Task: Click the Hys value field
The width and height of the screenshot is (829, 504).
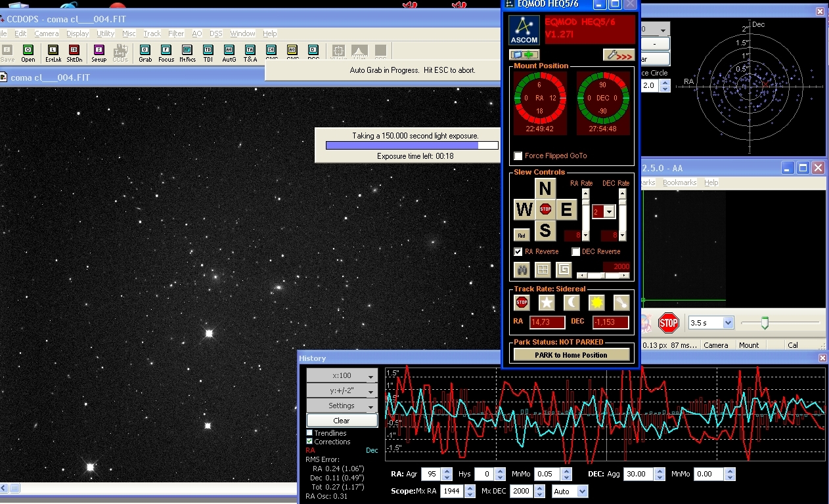Action: 484,474
